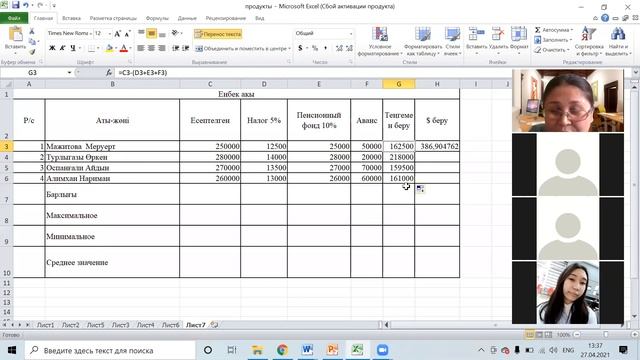Open Форматировать как таблицу gallery

[x=423, y=42]
